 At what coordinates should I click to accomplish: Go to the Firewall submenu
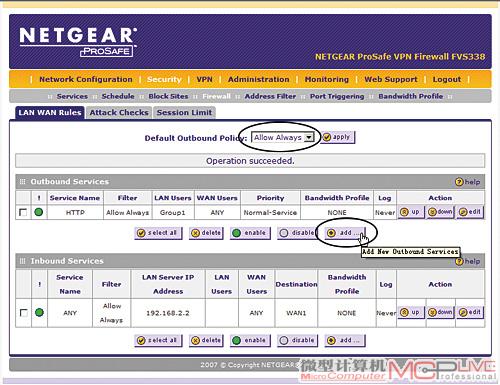[x=217, y=96]
